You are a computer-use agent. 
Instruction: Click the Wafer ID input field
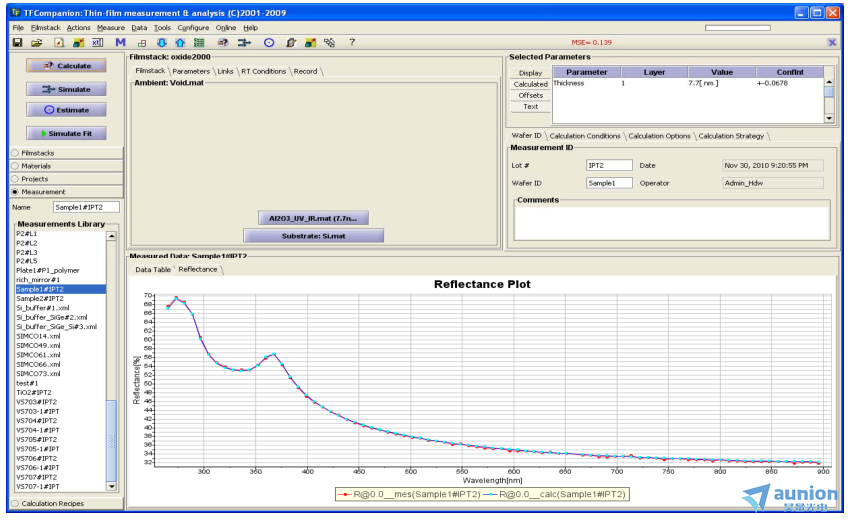click(x=609, y=183)
